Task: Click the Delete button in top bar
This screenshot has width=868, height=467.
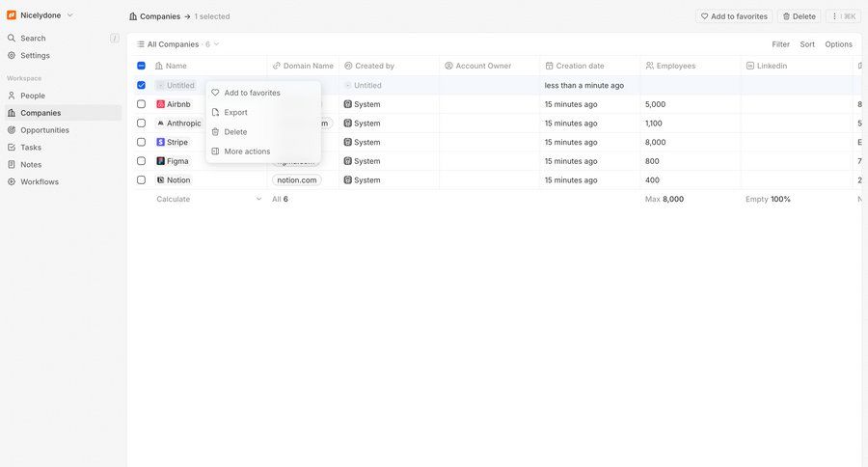Action: (799, 16)
